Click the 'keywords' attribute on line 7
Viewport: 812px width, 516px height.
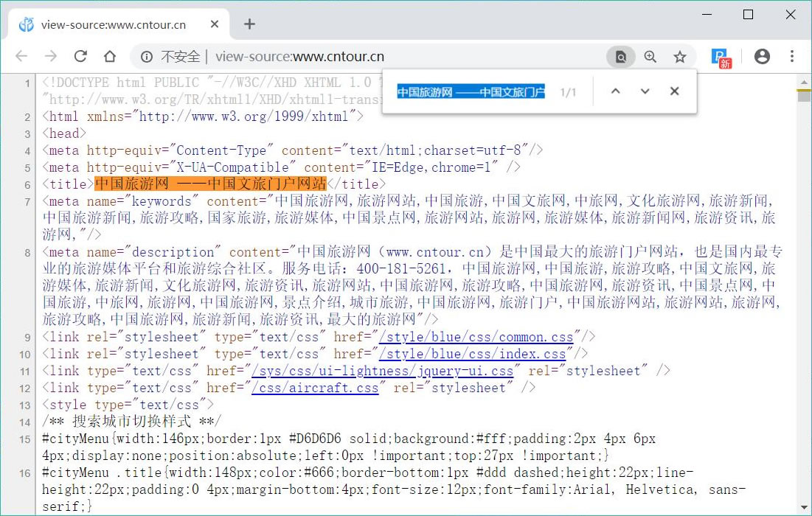click(x=162, y=201)
